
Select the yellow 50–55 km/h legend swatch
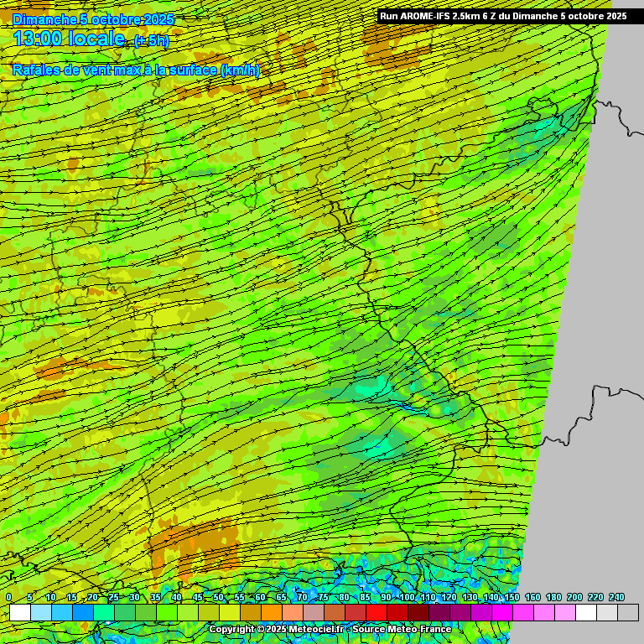coord(229,613)
